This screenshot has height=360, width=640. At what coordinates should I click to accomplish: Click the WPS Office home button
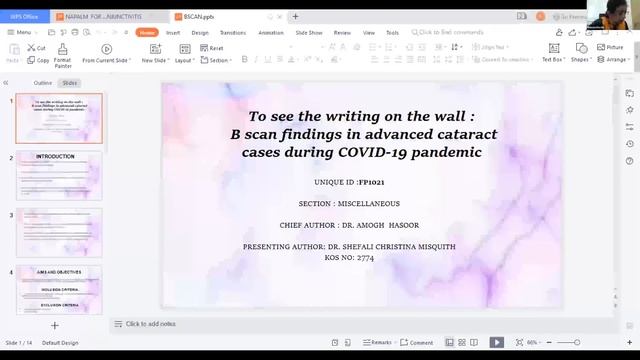(x=24, y=17)
